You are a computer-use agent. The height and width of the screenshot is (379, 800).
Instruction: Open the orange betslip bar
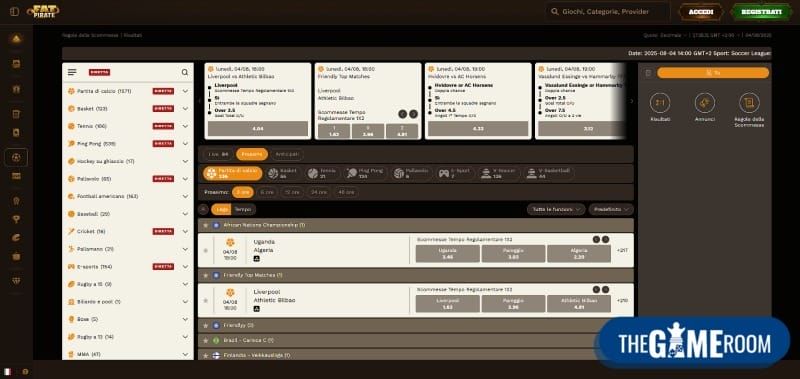[x=713, y=73]
